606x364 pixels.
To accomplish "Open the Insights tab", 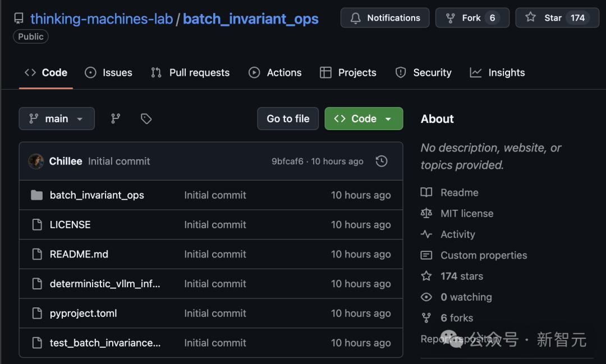I will [x=497, y=72].
